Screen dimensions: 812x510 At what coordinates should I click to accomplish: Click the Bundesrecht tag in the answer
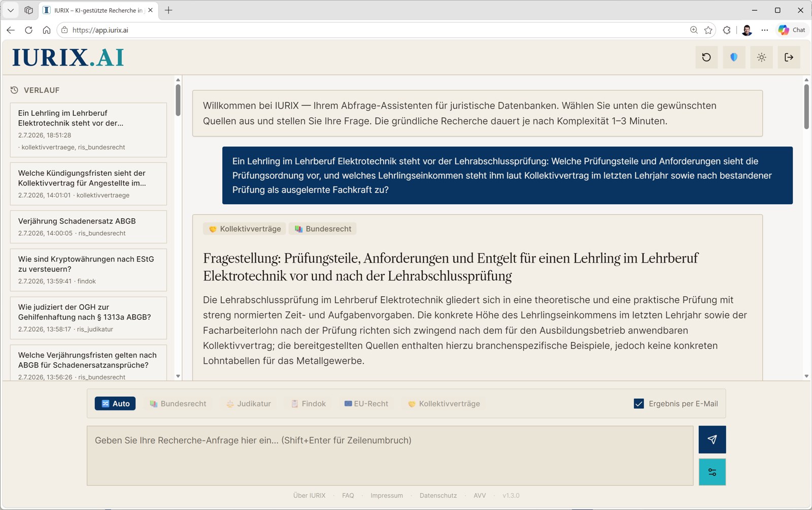point(323,229)
